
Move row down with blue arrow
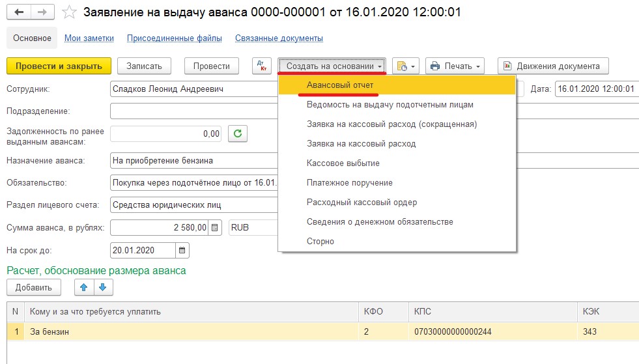tap(103, 287)
